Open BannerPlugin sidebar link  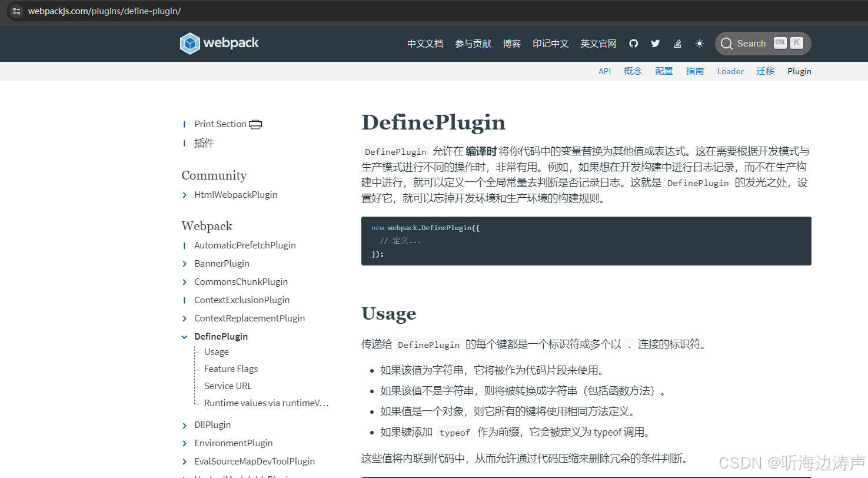point(222,264)
